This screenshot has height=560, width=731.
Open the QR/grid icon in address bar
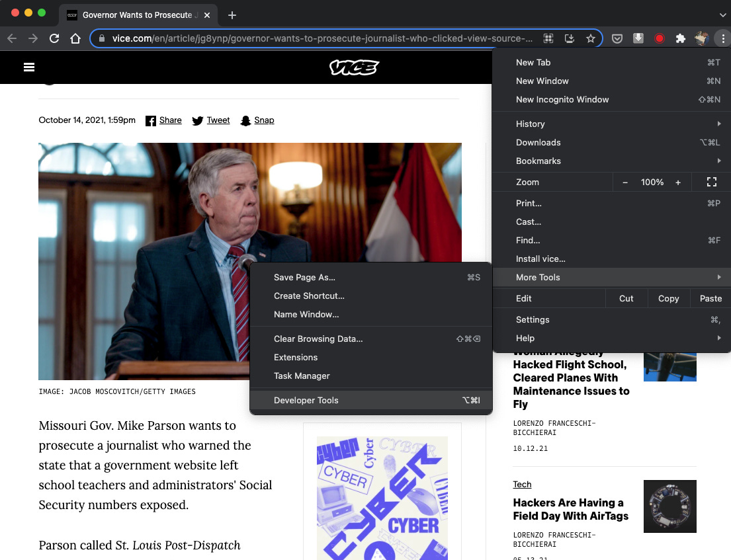548,38
